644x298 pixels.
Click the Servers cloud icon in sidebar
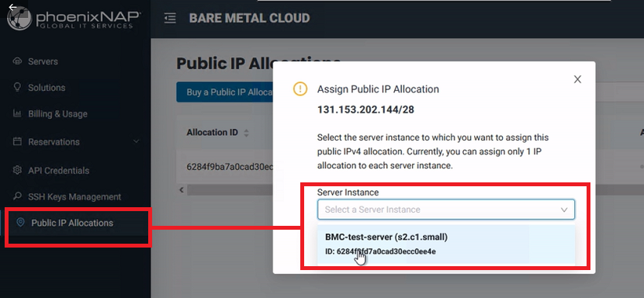click(x=17, y=61)
